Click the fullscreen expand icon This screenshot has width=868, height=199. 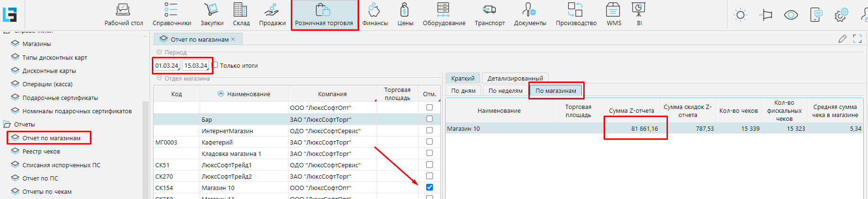[x=857, y=39]
